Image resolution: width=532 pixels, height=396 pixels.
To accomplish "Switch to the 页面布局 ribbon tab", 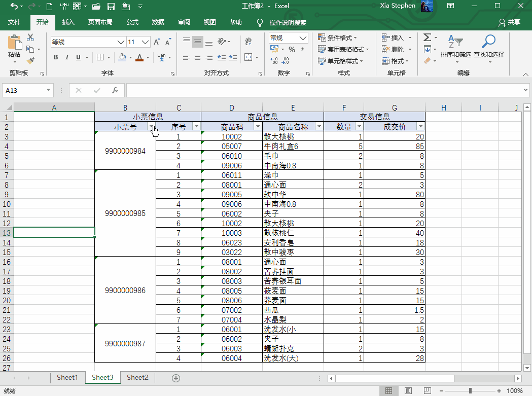I will 100,22.
